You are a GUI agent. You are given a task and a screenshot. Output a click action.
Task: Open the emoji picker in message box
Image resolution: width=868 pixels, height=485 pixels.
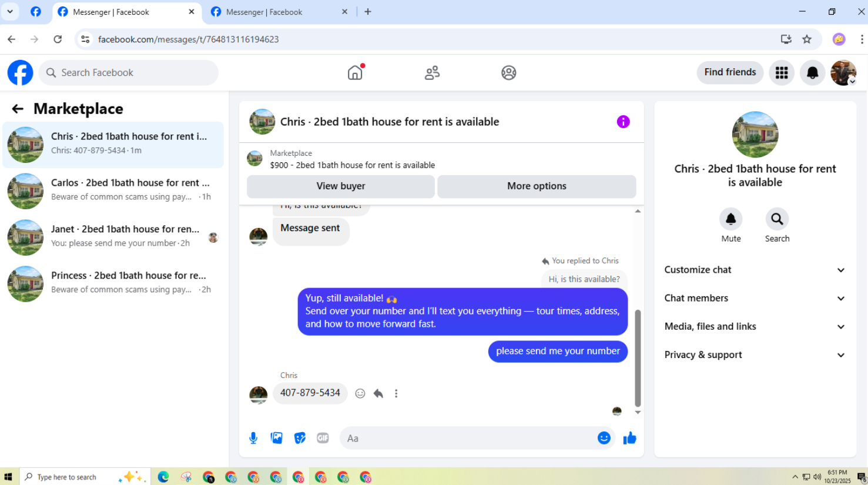coord(604,438)
